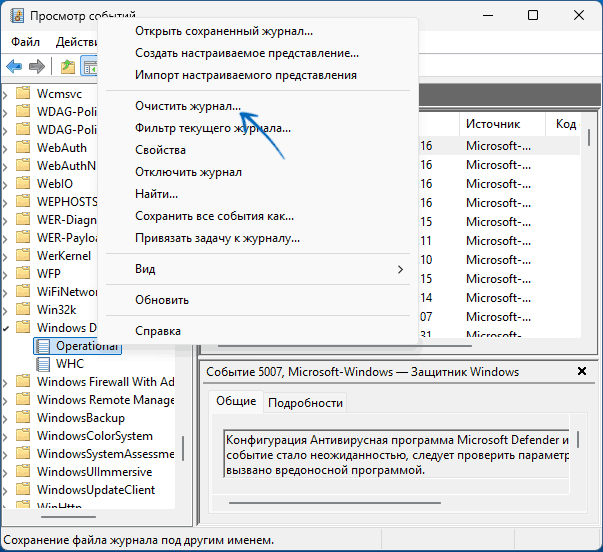The width and height of the screenshot is (603, 552).
Task: Expand the WindowsBackup tree node
Action: [5, 419]
